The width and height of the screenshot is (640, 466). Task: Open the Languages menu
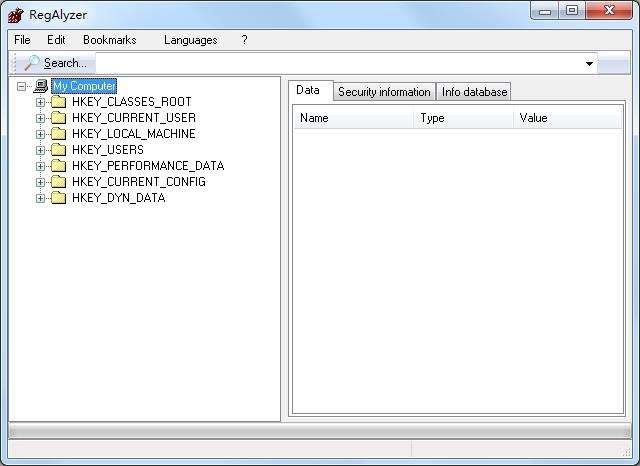point(191,40)
